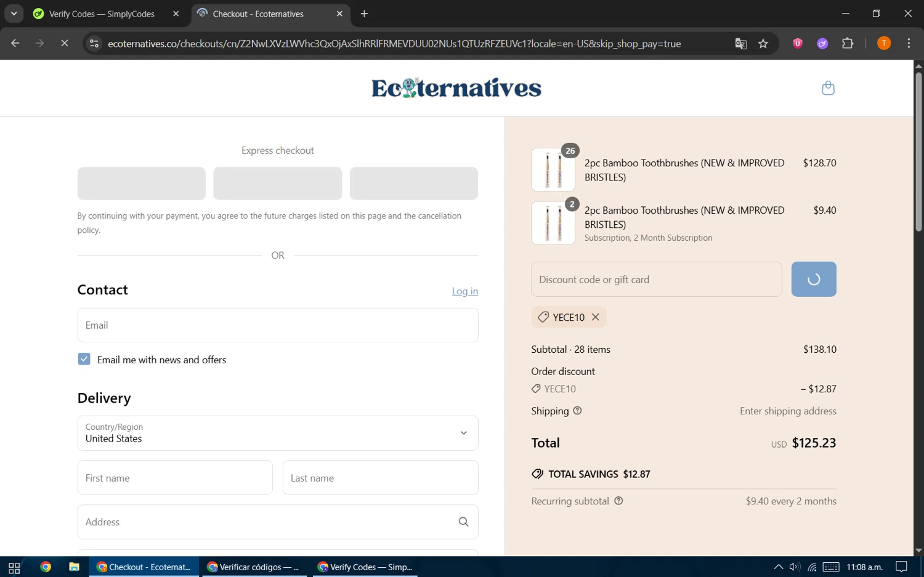Open the network Wi-Fi tray icon
Screen dimensions: 924x577
point(813,567)
